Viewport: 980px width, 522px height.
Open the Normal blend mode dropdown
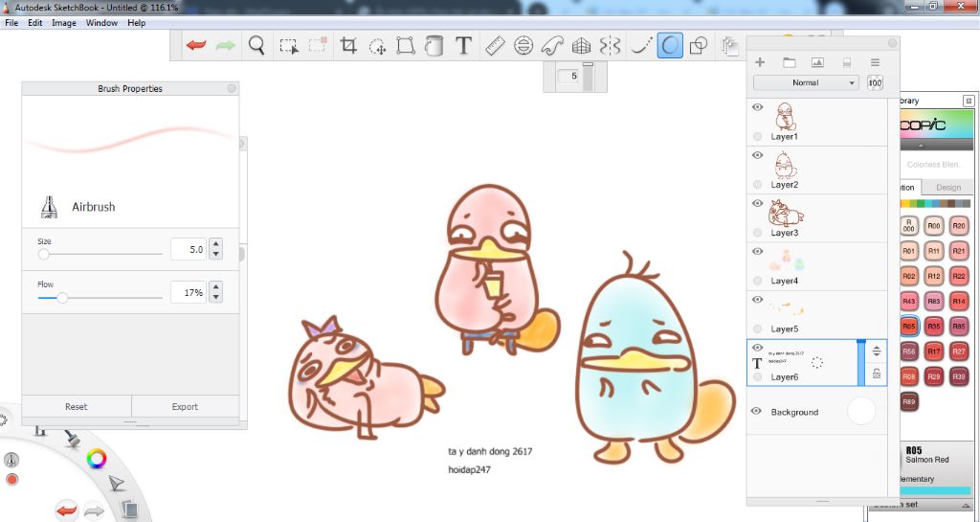(806, 82)
